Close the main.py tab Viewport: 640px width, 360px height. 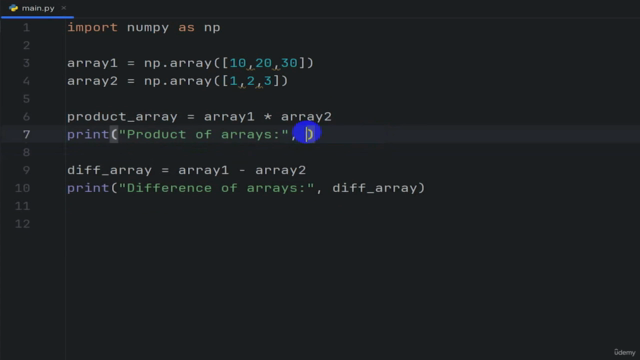pyautogui.click(x=64, y=8)
